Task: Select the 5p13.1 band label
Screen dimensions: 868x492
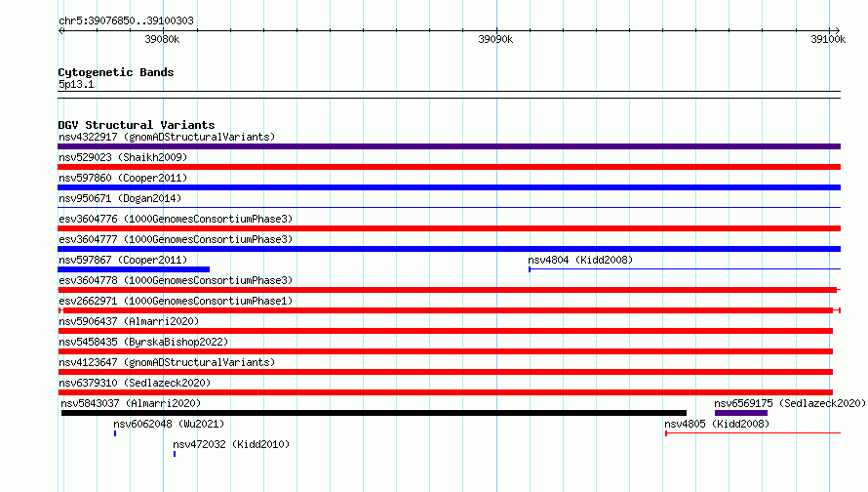Action: click(76, 84)
